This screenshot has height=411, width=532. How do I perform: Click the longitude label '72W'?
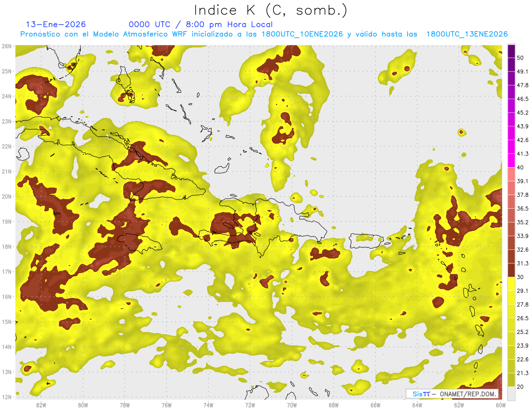(x=250, y=405)
